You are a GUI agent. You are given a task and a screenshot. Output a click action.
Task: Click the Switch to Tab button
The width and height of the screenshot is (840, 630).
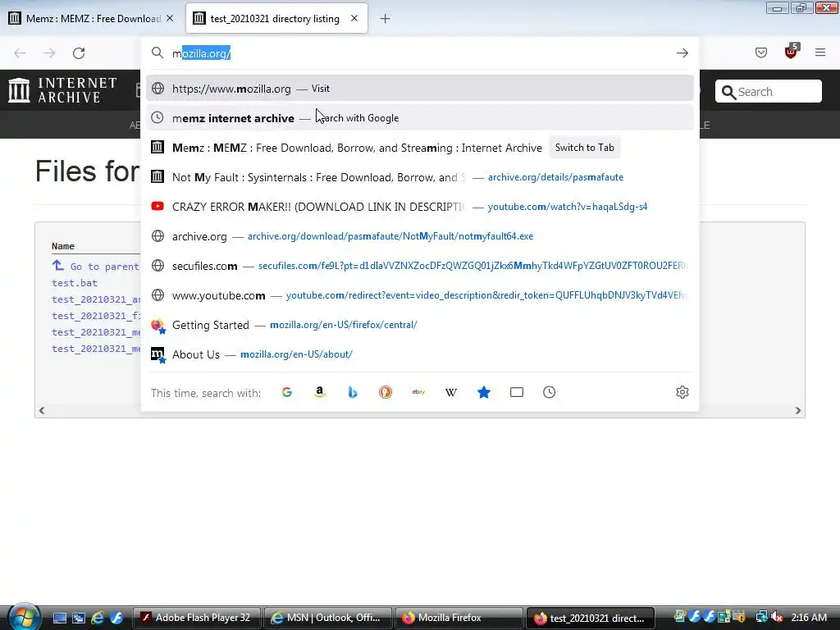[x=584, y=148]
